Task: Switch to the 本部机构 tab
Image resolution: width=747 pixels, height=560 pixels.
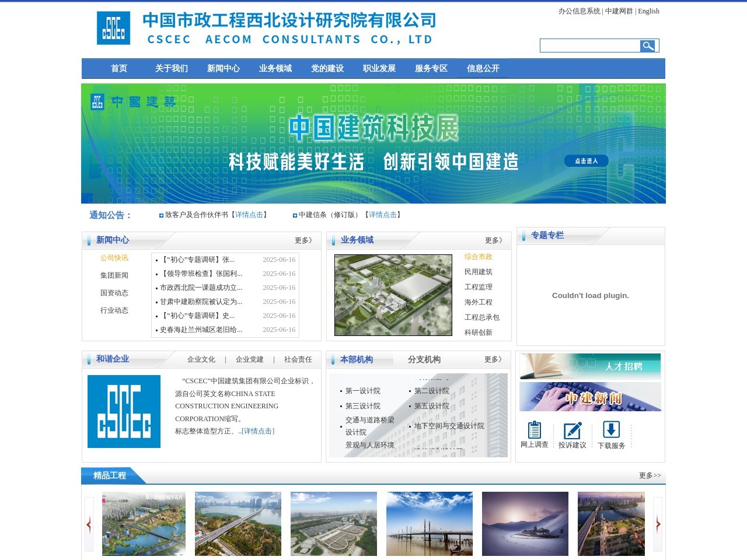Action: pyautogui.click(x=357, y=359)
